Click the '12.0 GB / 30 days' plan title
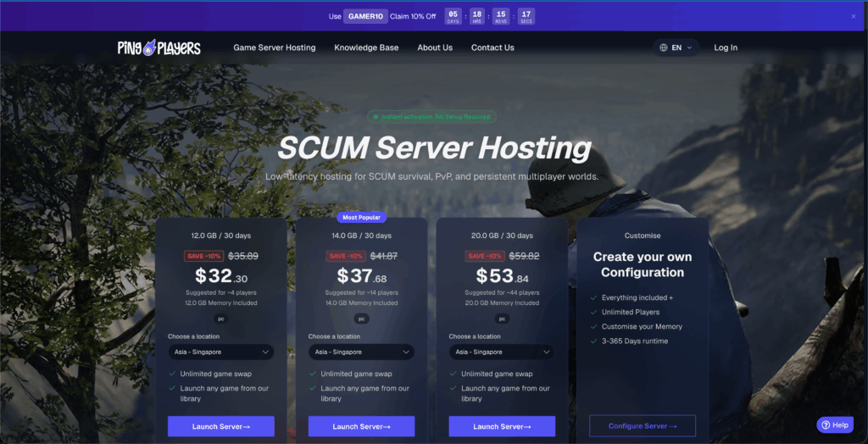868x444 pixels. tap(221, 236)
